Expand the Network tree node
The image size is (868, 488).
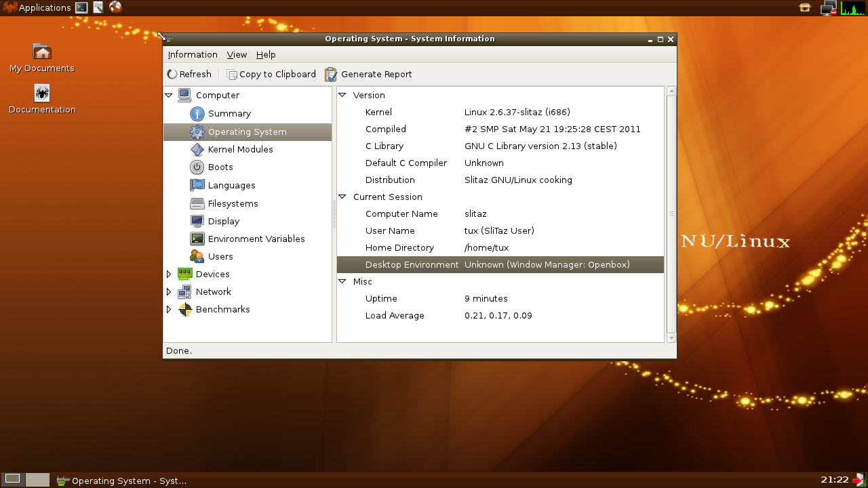click(169, 292)
